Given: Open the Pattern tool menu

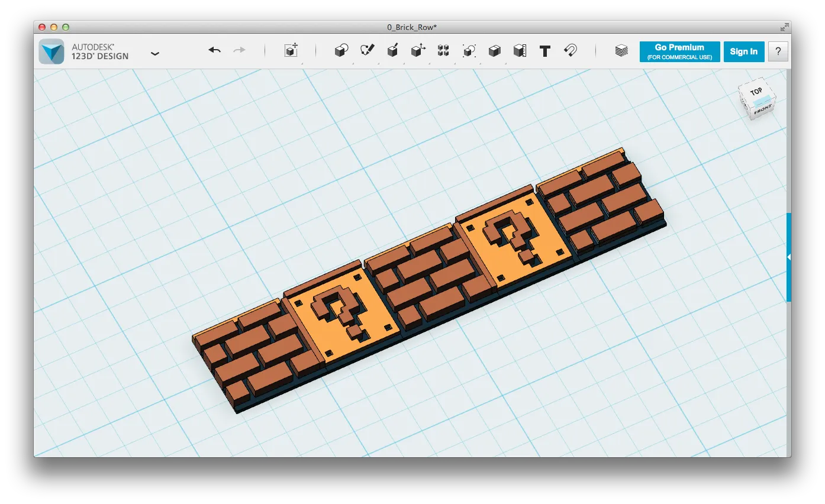Looking at the screenshot, I should click(443, 51).
